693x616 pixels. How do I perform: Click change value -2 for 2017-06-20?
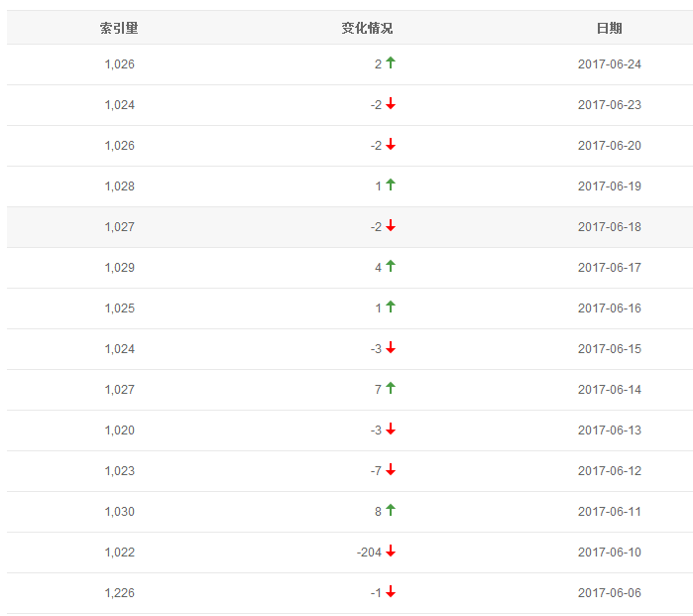(376, 146)
